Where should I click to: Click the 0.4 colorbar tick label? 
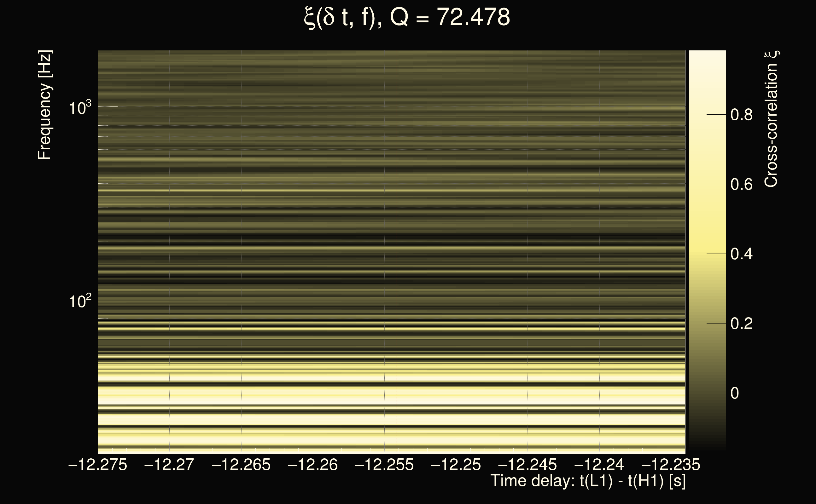tap(741, 254)
